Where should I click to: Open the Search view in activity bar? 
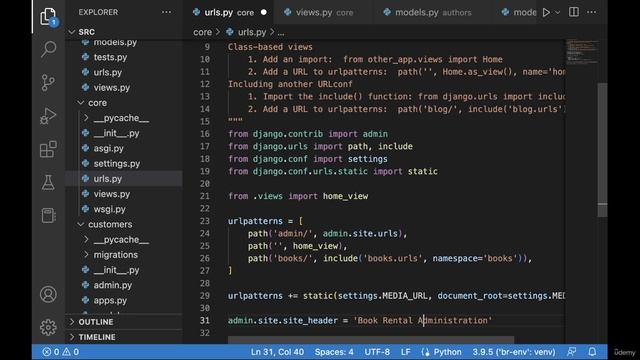[x=48, y=49]
